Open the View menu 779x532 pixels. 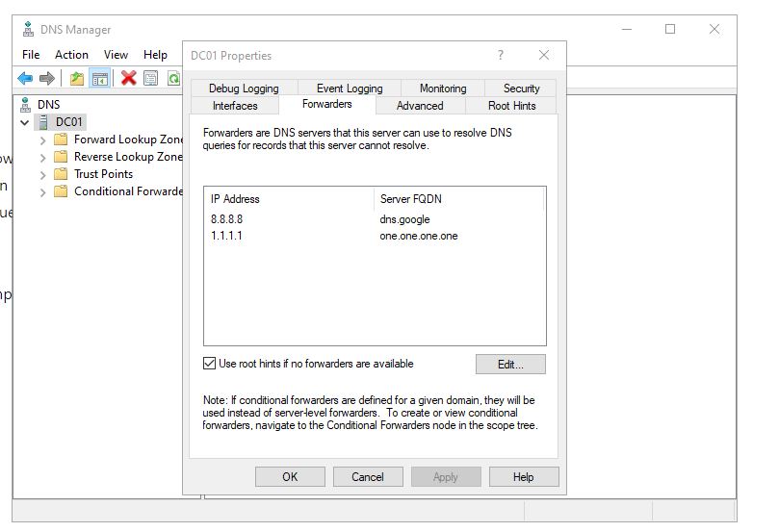[x=116, y=55]
